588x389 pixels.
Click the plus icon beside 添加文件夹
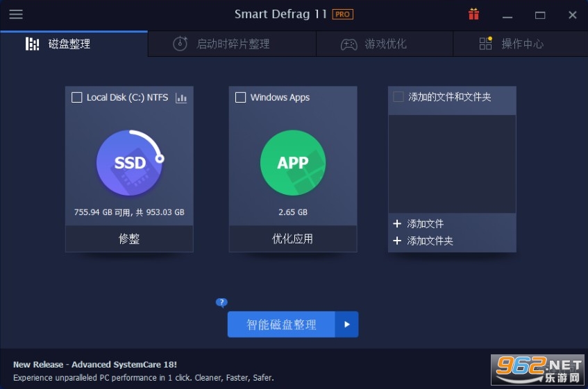point(397,241)
